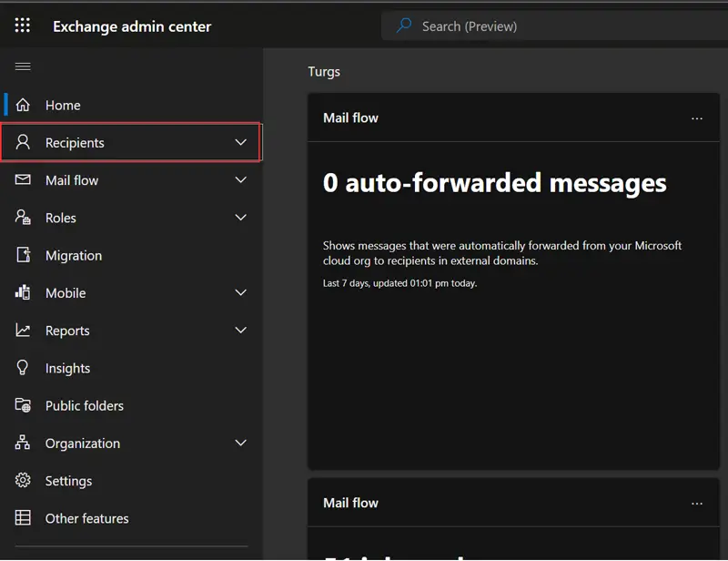
Task: Expand the Roles section chevron
Action: pos(240,218)
